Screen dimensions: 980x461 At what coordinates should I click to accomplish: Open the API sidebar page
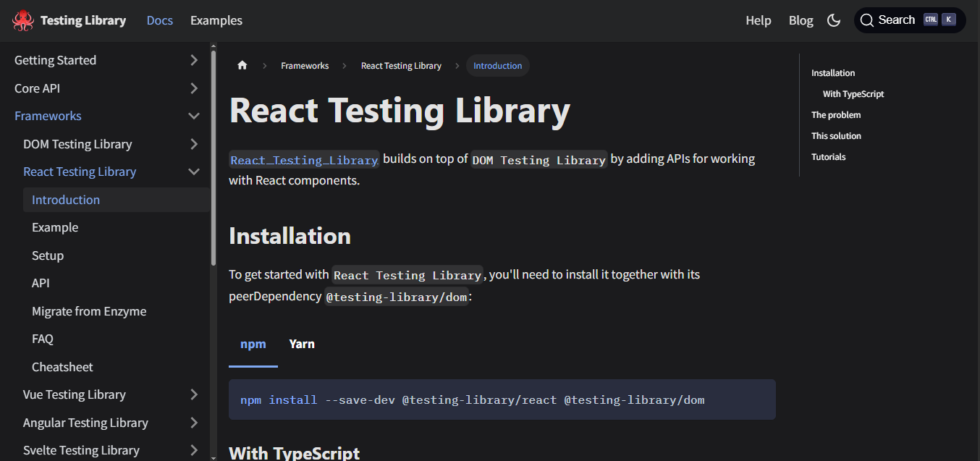(x=41, y=283)
